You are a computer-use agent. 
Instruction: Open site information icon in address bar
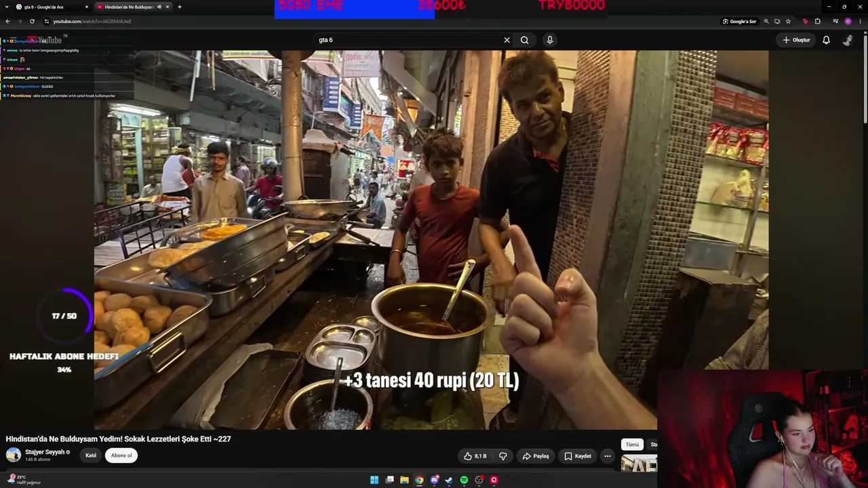coord(46,21)
